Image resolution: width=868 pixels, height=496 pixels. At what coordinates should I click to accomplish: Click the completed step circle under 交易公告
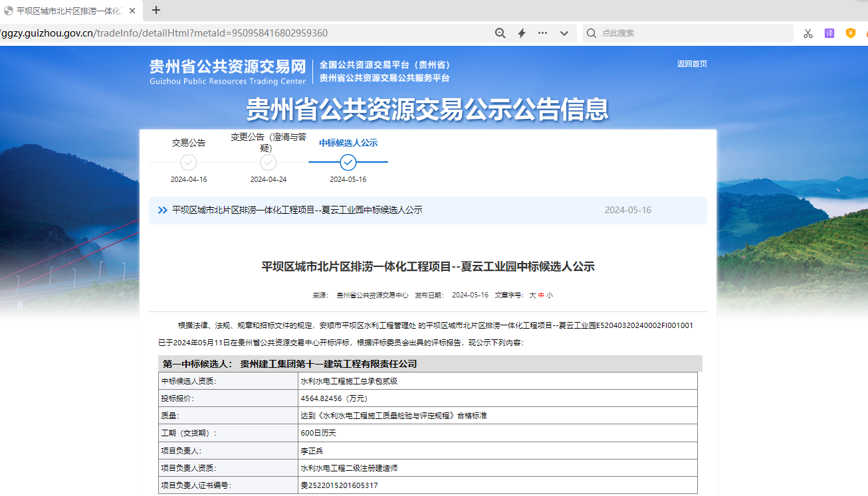pos(188,162)
